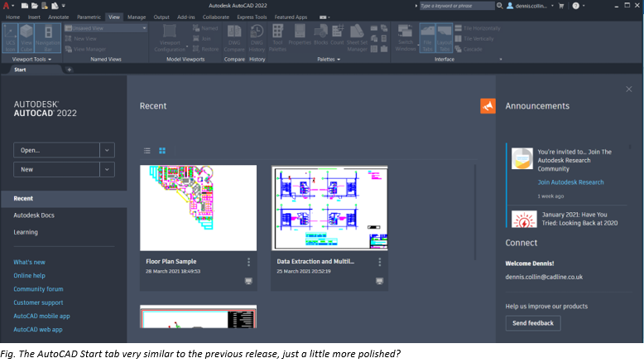
Task: Open options menu for Floor Plan Sample
Action: 248,262
